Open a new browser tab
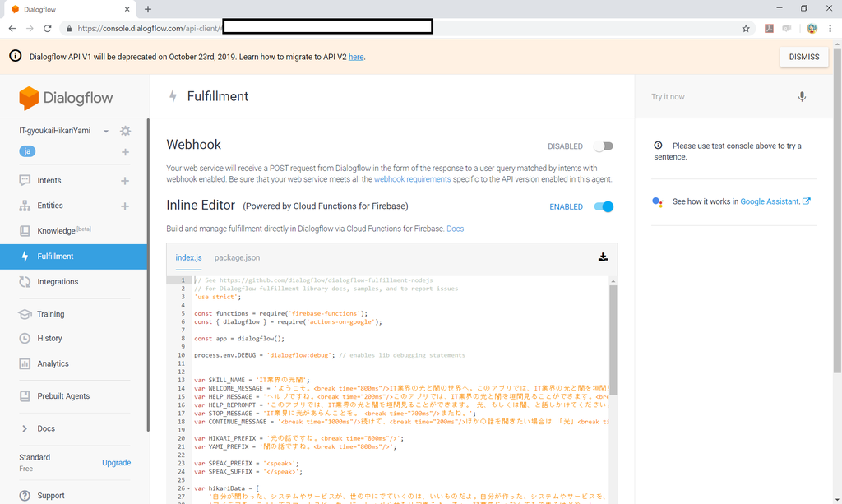The width and height of the screenshot is (842, 504). coord(148,9)
